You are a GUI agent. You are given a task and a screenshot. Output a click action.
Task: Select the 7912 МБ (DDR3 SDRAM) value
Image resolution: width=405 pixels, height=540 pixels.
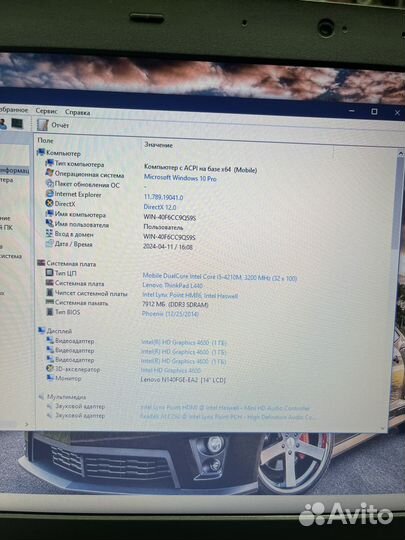click(175, 304)
